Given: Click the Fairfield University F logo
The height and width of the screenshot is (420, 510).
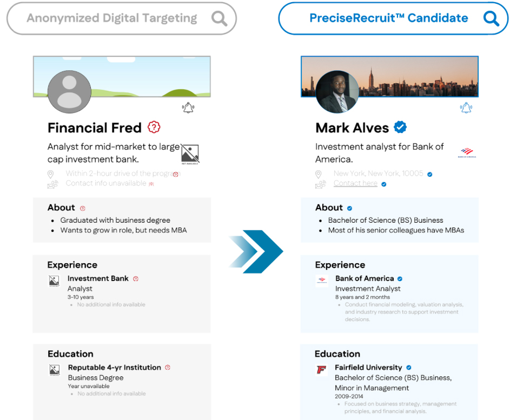Looking at the screenshot, I should [321, 370].
